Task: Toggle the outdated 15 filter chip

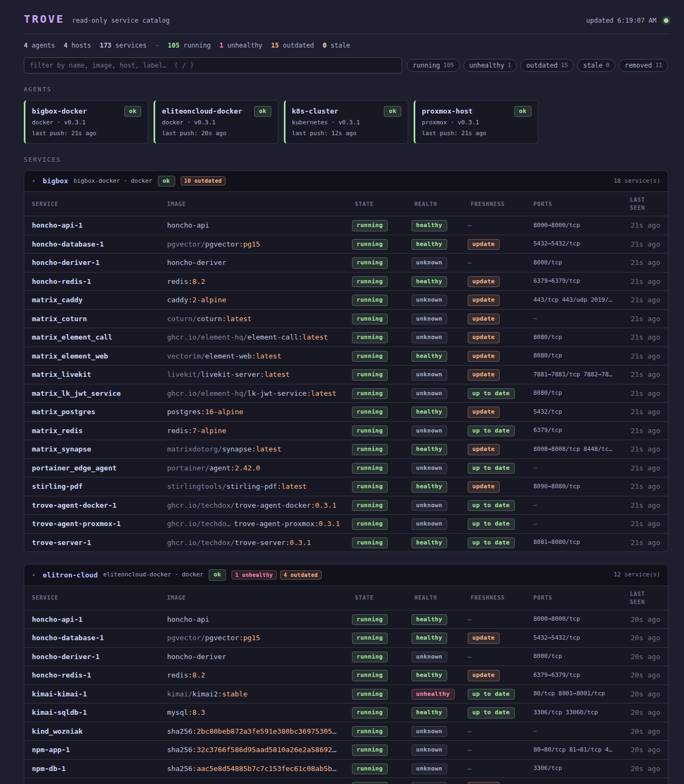Action: (547, 65)
